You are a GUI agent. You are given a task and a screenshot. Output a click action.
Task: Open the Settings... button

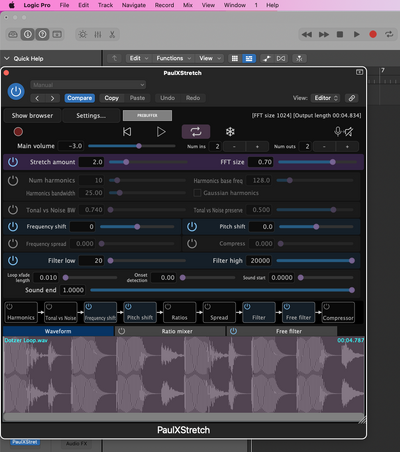point(91,116)
